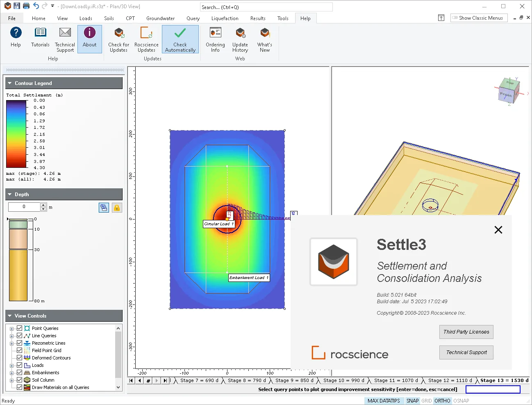Open the File menu

pyautogui.click(x=12, y=18)
